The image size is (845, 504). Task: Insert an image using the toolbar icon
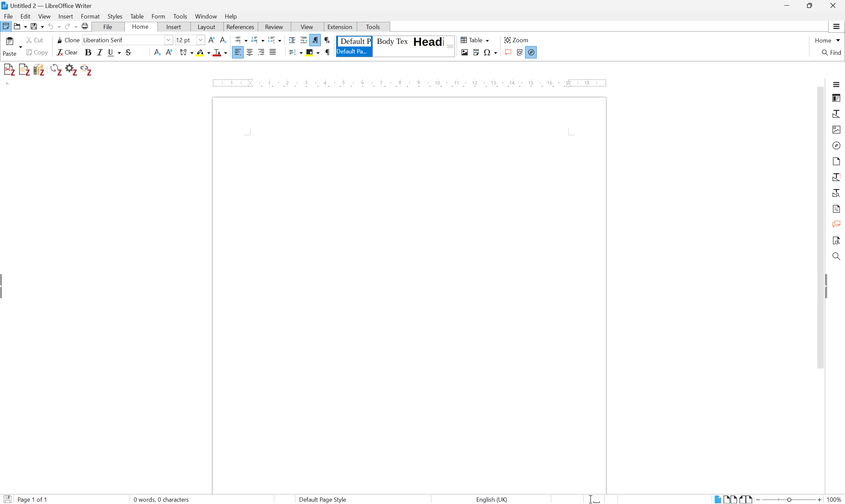[x=464, y=52]
